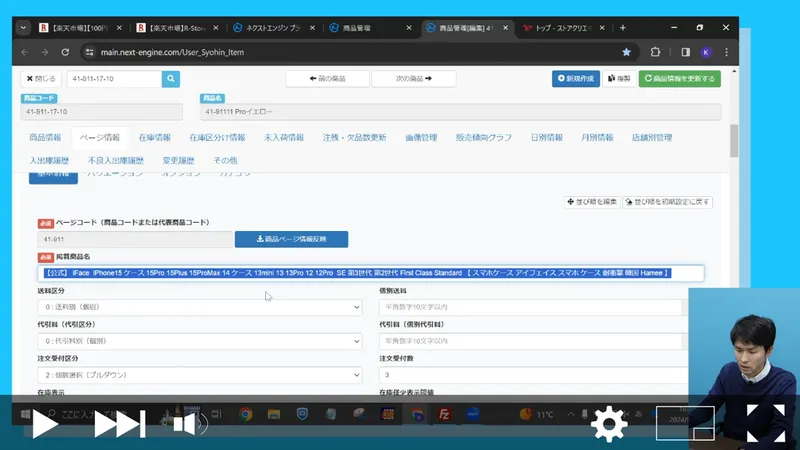Open a new browser tab with plus

[622, 28]
